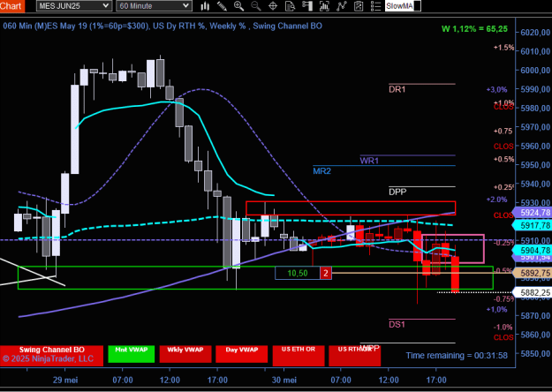The height and width of the screenshot is (392, 552).
Task: Select the Chart tab
Action: (x=12, y=6)
